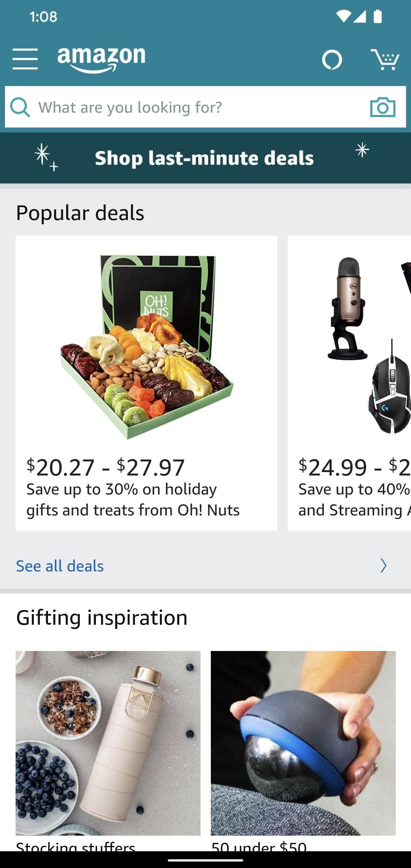
Task: Tap the Wi-Fi status icon
Action: pos(343,16)
